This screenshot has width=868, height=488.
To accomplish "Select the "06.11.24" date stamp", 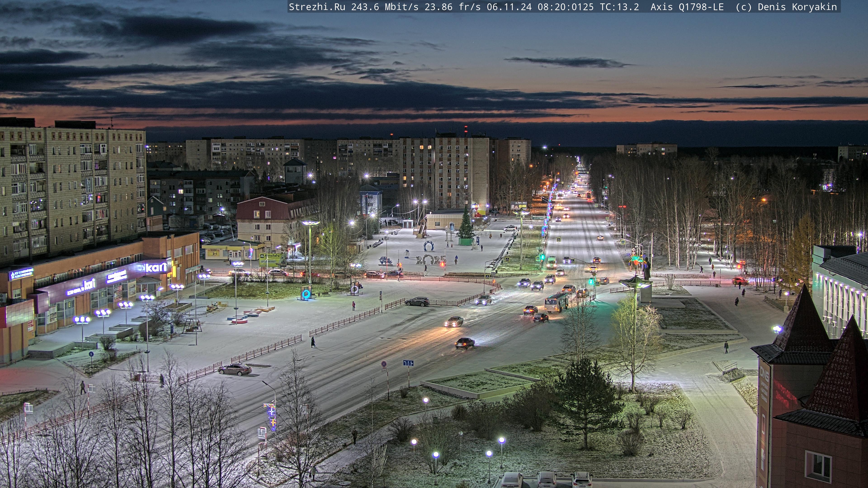I will click(x=509, y=7).
